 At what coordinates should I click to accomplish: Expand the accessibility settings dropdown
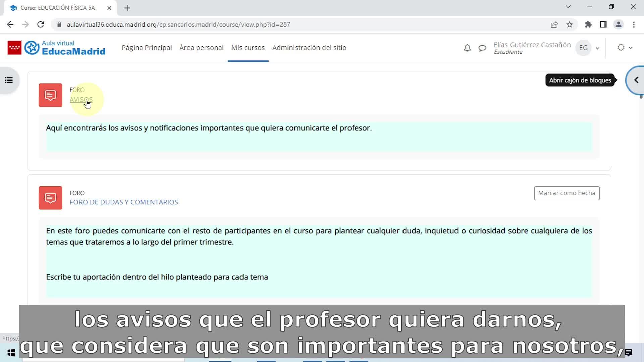coord(625,48)
